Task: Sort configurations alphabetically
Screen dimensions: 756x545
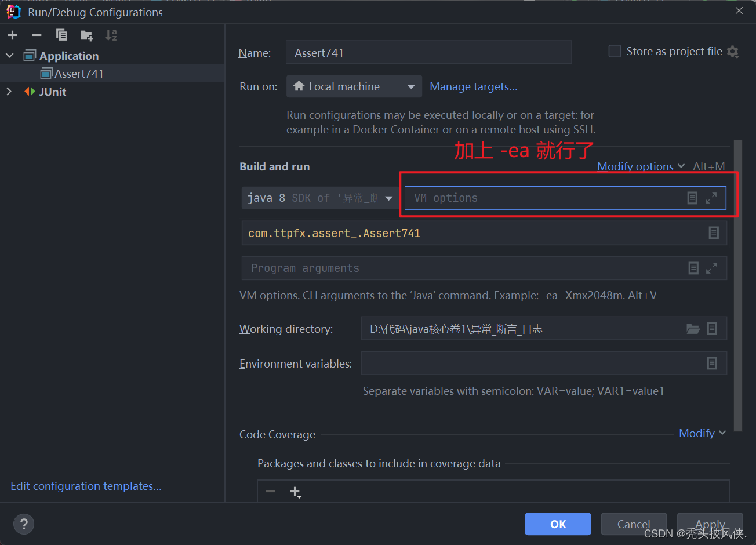Action: (x=111, y=35)
